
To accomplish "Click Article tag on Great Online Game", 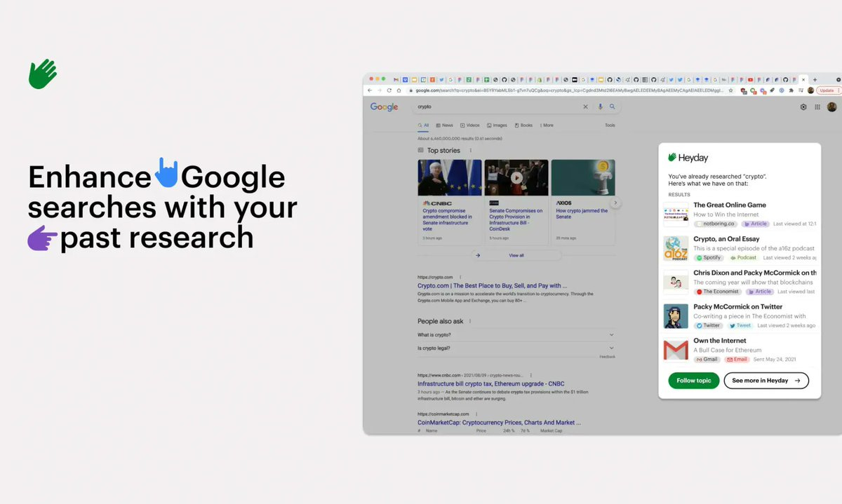I will pyautogui.click(x=756, y=224).
